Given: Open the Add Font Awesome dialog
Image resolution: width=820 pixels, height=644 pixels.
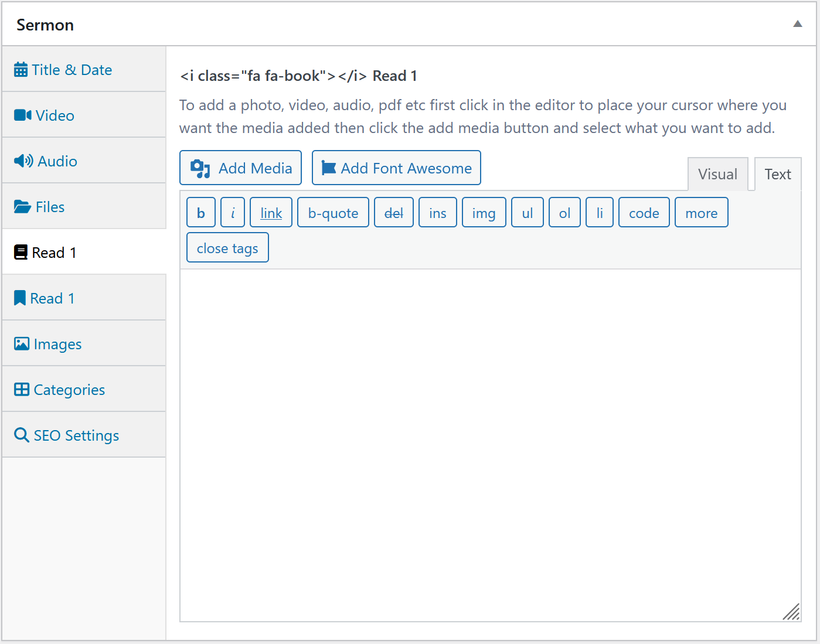Looking at the screenshot, I should coord(396,168).
